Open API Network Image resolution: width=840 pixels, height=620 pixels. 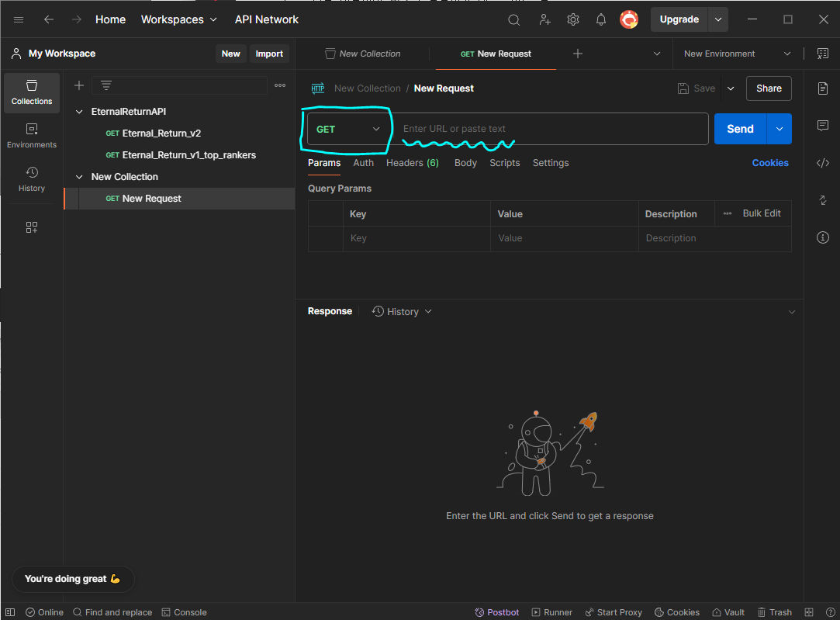(266, 20)
